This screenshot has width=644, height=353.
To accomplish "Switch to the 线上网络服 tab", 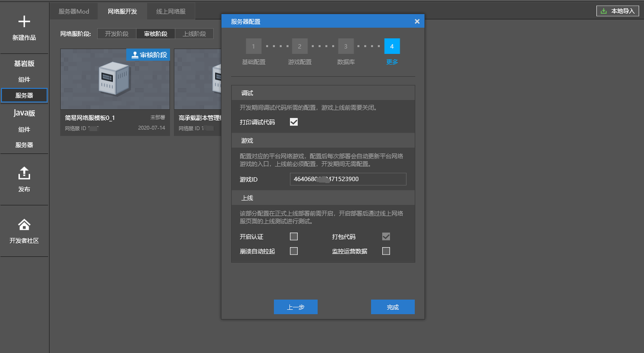I will pos(171,11).
